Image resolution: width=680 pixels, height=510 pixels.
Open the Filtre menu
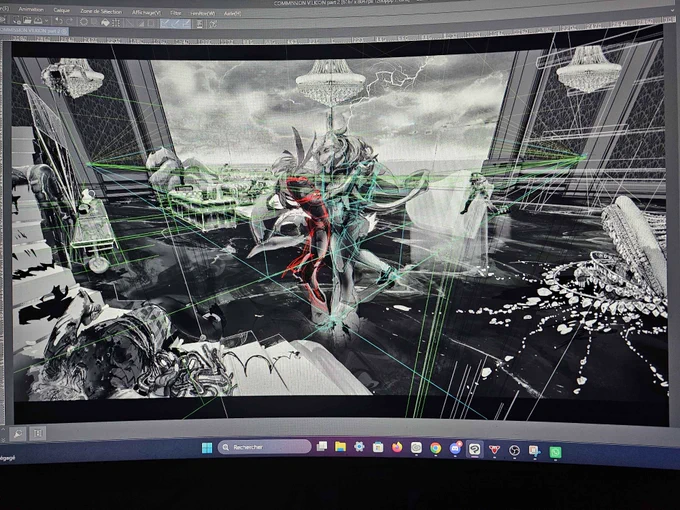point(176,13)
